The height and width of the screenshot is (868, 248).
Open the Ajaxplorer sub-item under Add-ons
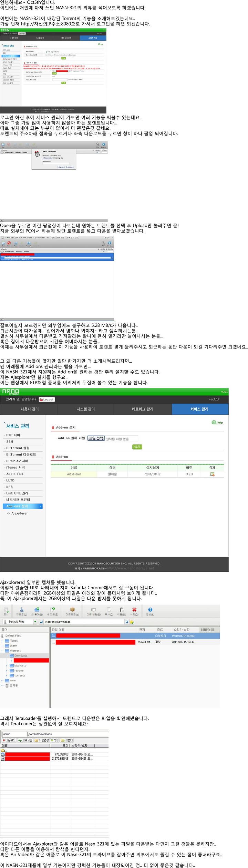[19, 513]
